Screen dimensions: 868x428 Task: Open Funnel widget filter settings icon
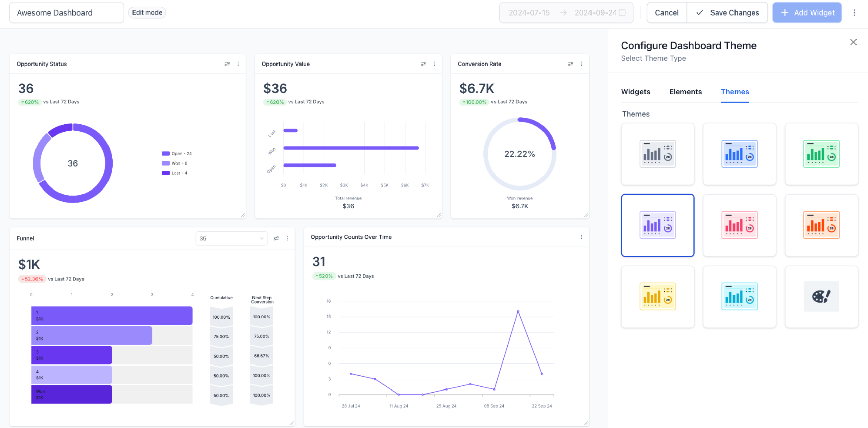click(x=276, y=238)
